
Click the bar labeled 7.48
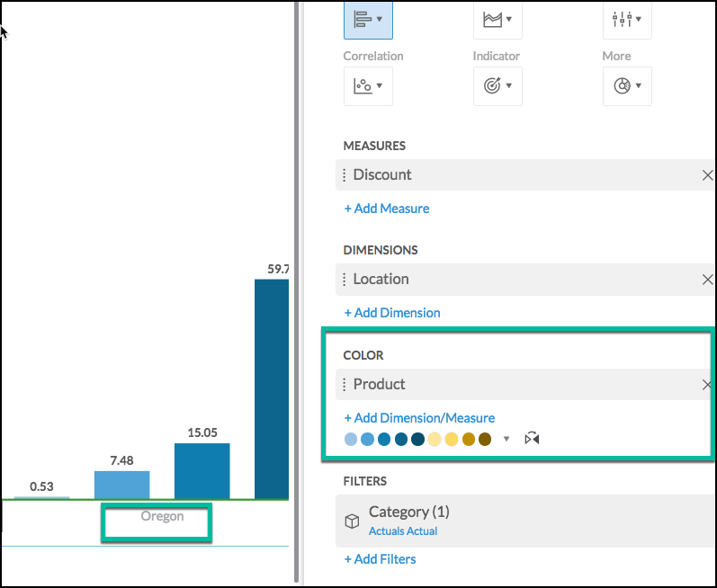pyautogui.click(x=122, y=485)
